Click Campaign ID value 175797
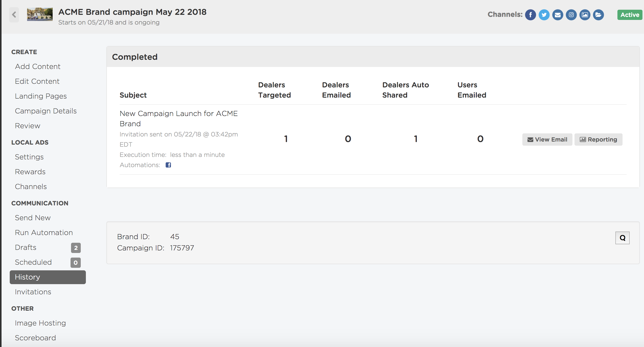Image resolution: width=644 pixels, height=347 pixels. coord(182,248)
